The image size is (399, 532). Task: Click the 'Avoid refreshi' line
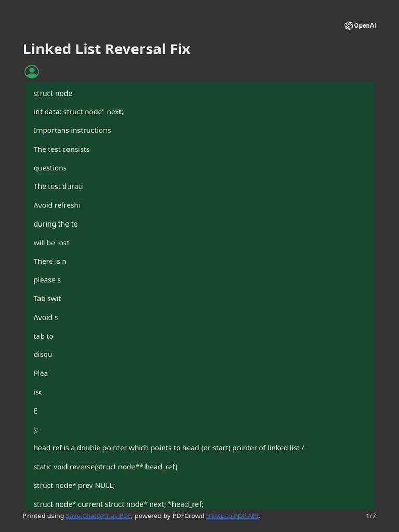coord(57,205)
